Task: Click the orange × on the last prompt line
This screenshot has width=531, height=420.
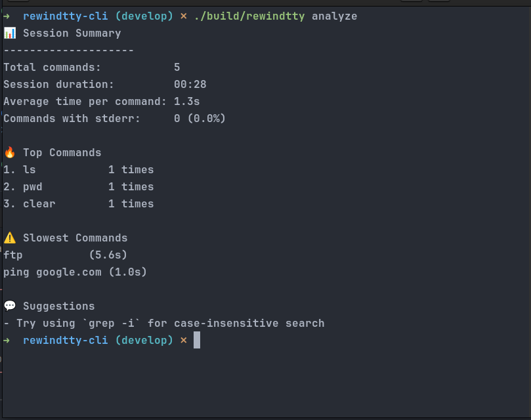Action: [x=183, y=340]
